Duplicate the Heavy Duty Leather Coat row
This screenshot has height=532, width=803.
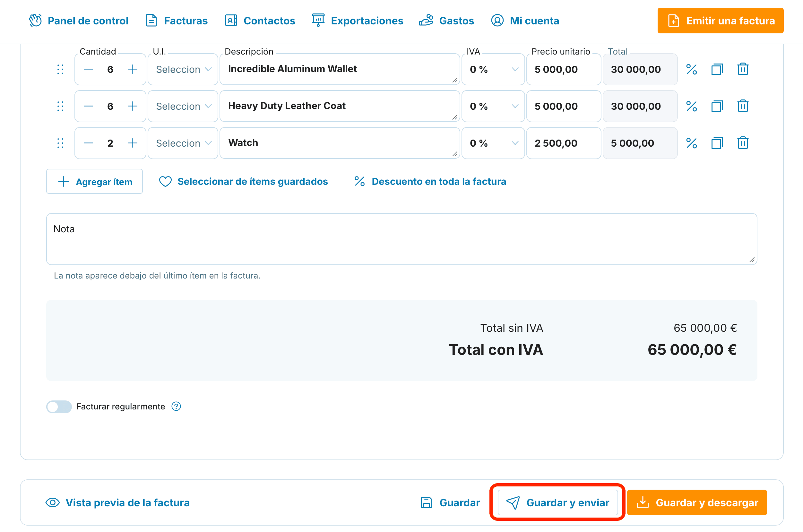pyautogui.click(x=717, y=106)
